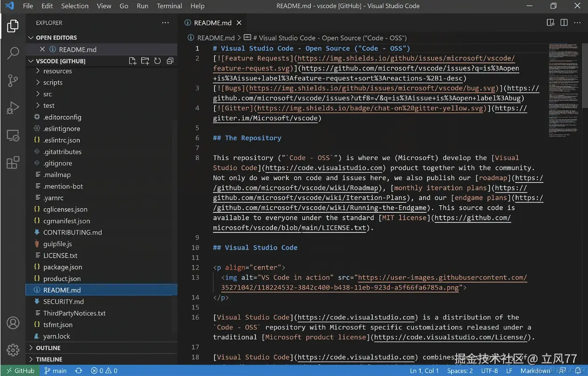This screenshot has height=376, width=588.
Task: Open the Edit menu
Action: pos(47,6)
